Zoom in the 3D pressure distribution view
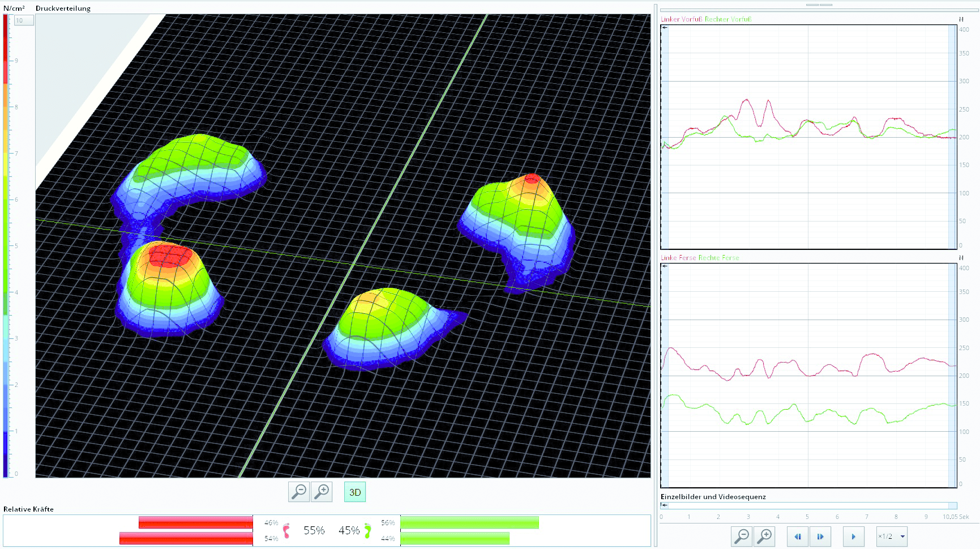 click(322, 492)
